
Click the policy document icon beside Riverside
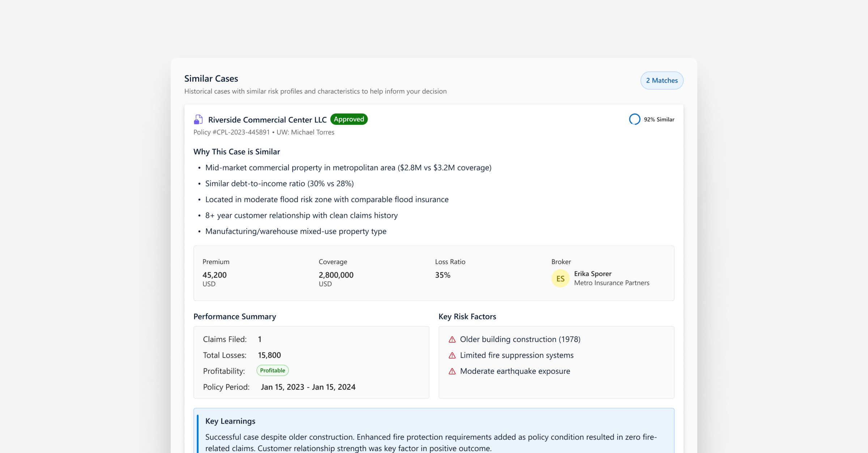[198, 119]
